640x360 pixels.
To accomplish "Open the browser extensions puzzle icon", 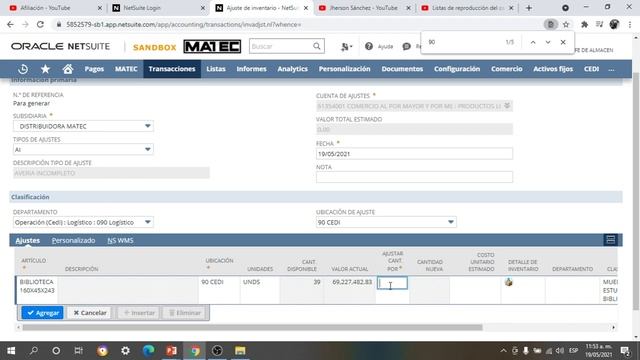I will [x=584, y=24].
